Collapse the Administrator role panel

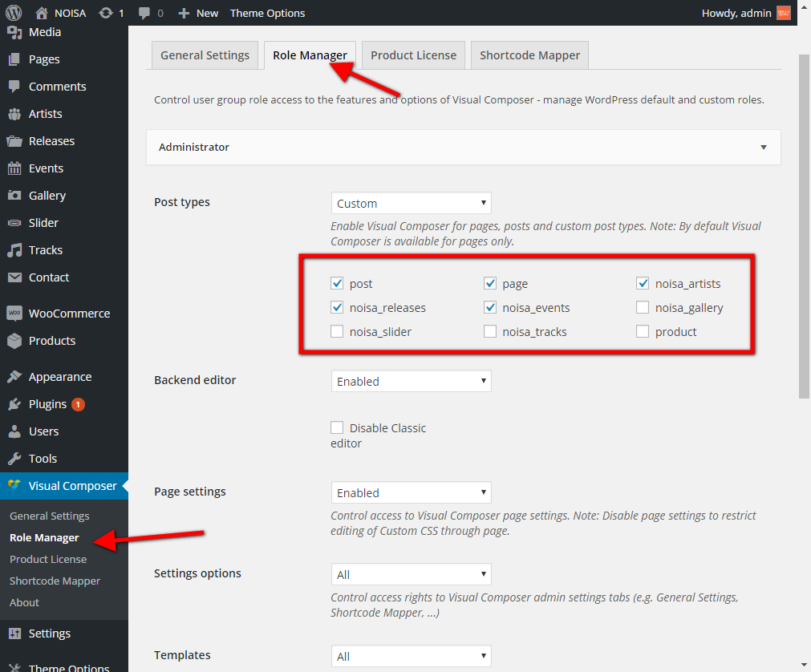click(x=764, y=148)
